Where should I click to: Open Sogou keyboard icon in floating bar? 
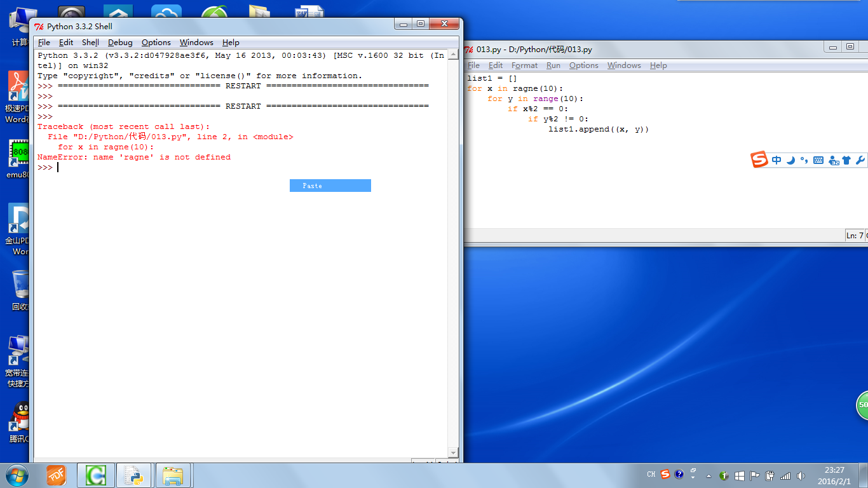tap(818, 161)
